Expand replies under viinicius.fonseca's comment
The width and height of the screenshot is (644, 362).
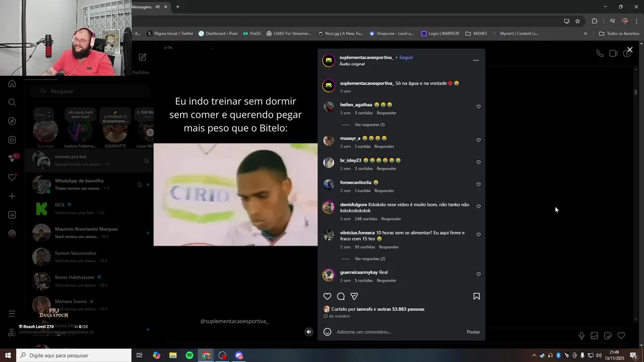point(370,259)
